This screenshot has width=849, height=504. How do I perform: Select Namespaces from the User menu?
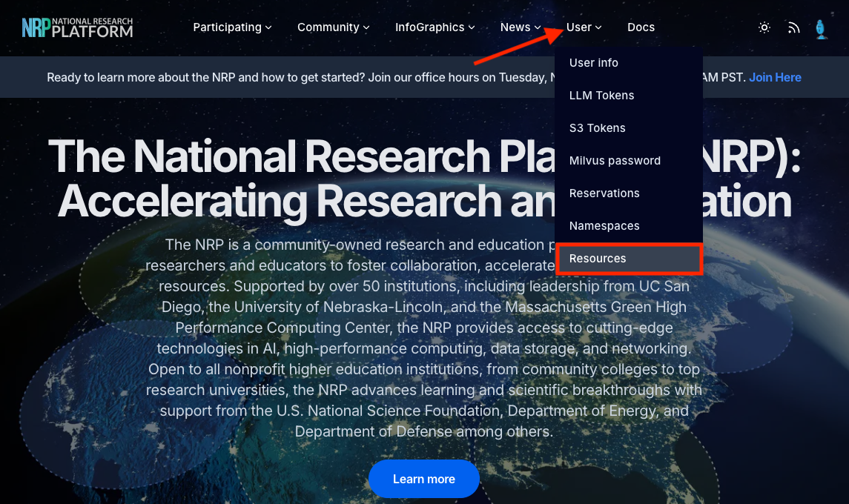pos(605,226)
